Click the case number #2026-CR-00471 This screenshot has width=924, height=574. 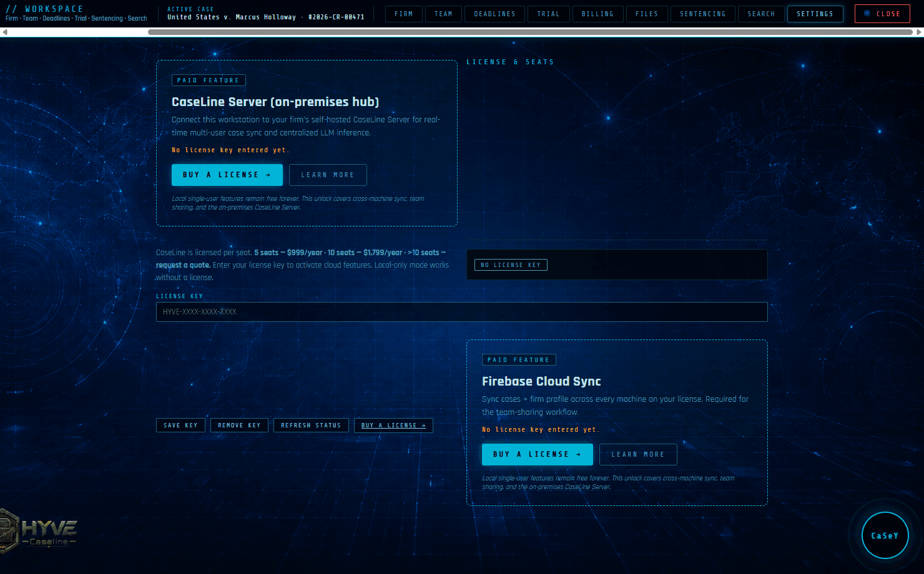336,17
